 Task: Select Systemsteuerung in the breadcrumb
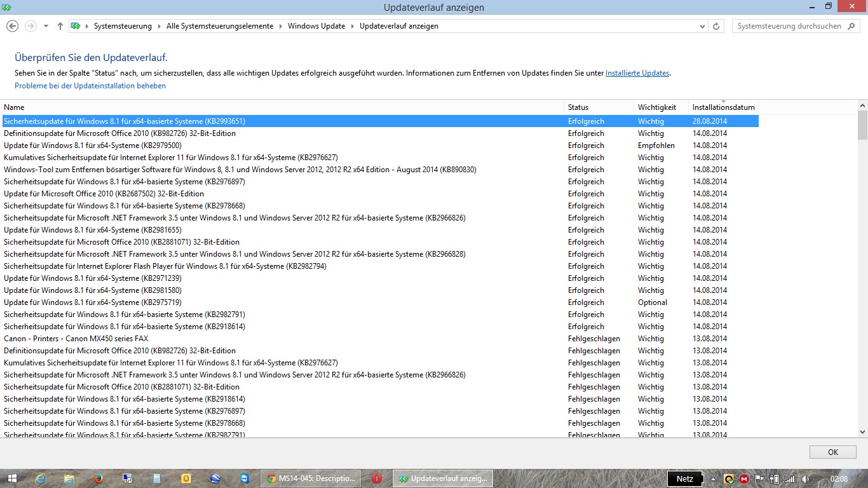pyautogui.click(x=123, y=26)
